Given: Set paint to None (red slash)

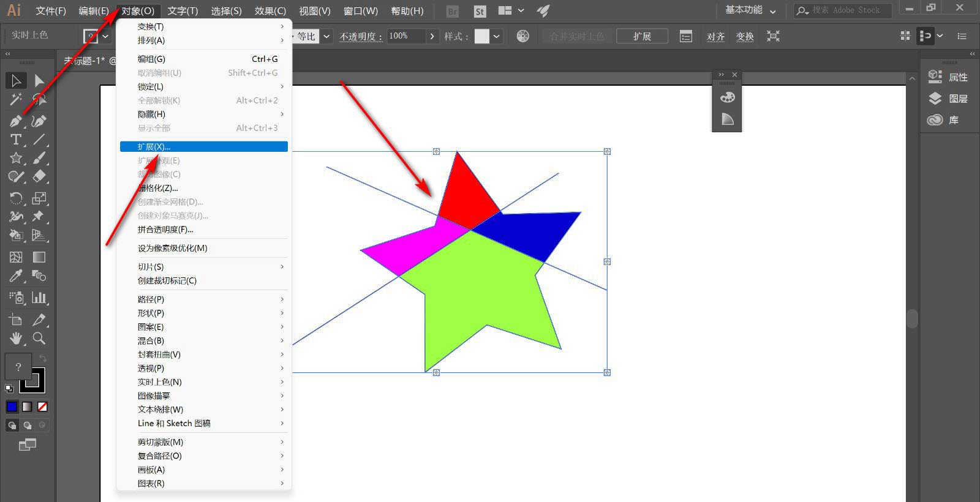Looking at the screenshot, I should (x=42, y=406).
